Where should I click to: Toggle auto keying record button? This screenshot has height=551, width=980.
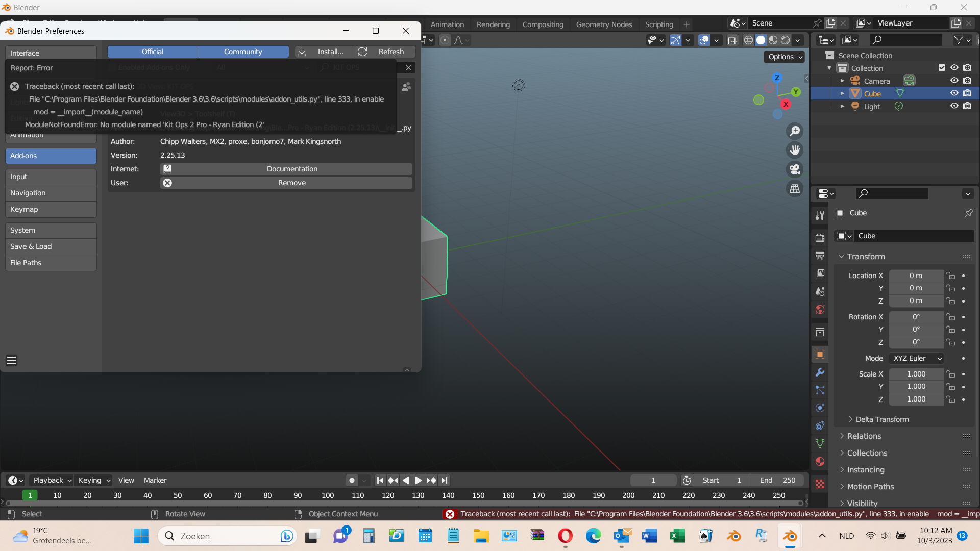352,480
